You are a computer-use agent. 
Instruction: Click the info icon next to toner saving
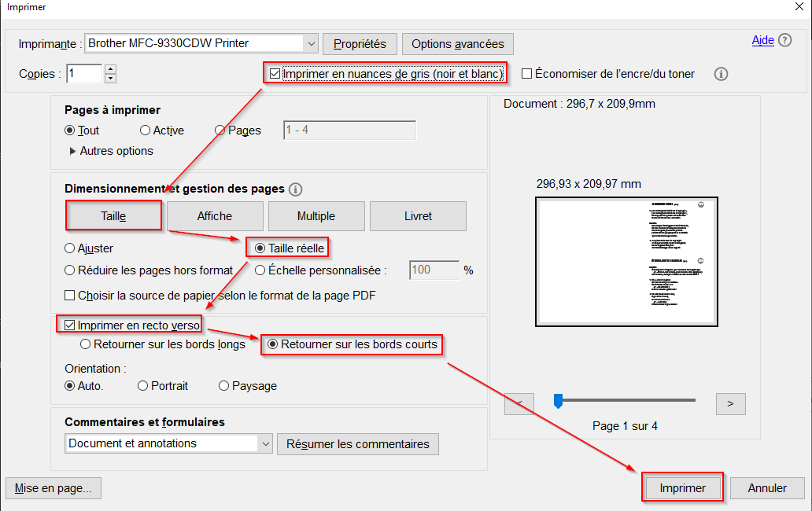pos(721,74)
